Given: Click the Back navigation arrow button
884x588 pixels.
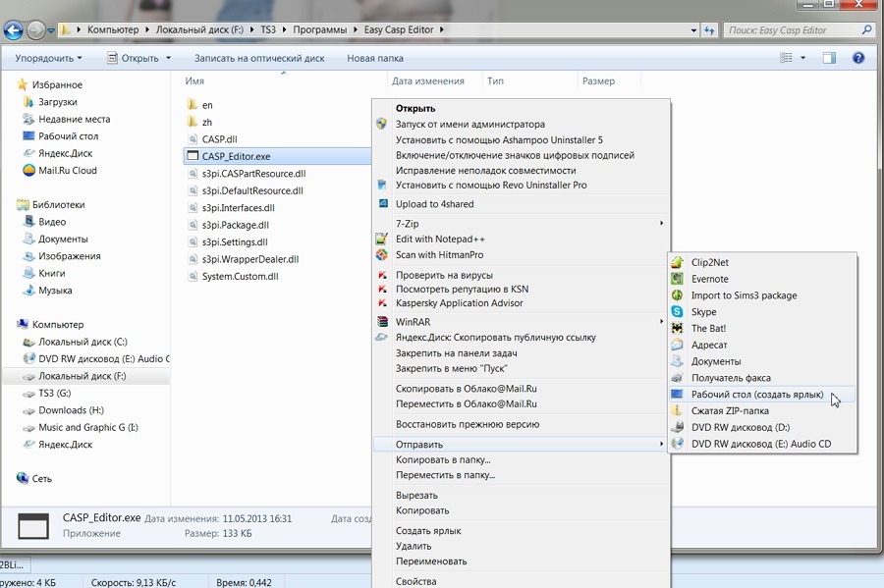Looking at the screenshot, I should click(x=14, y=29).
